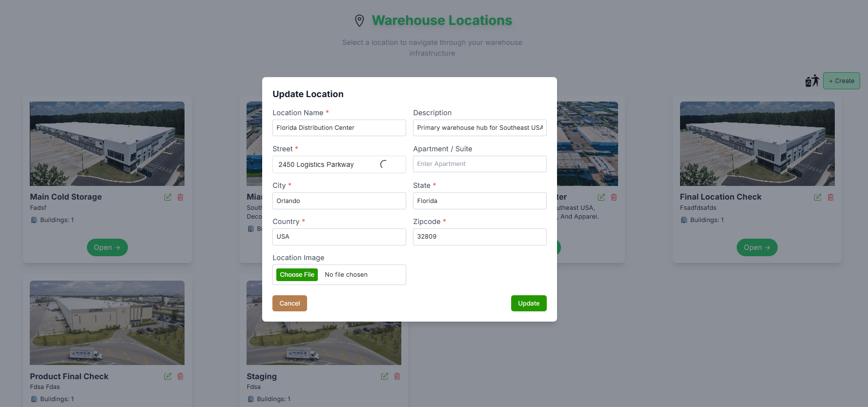Click the Street field with 2450 Logistics Parkway
This screenshot has height=407, width=868.
pos(339,164)
